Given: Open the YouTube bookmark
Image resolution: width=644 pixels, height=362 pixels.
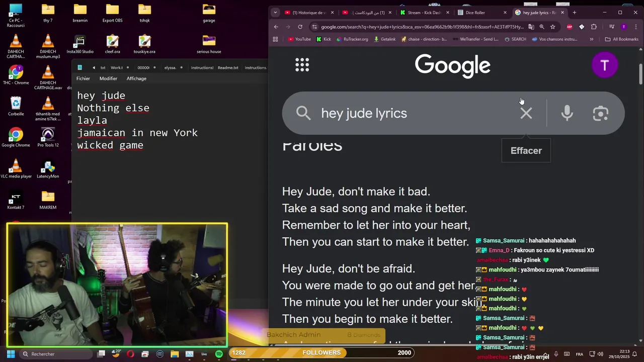Looking at the screenshot, I should [x=299, y=39].
